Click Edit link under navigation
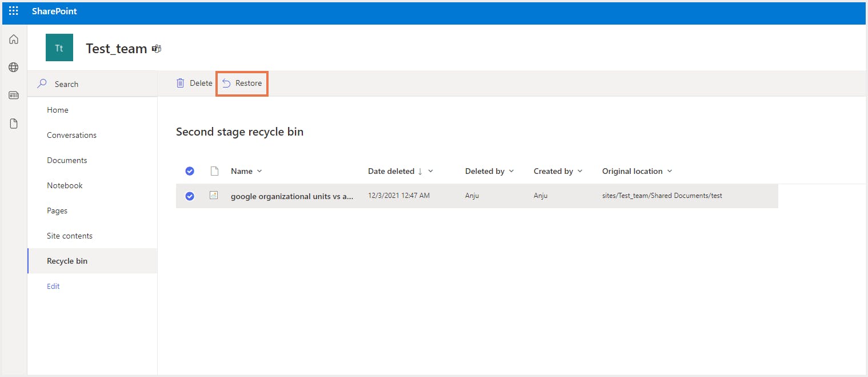 click(x=53, y=286)
